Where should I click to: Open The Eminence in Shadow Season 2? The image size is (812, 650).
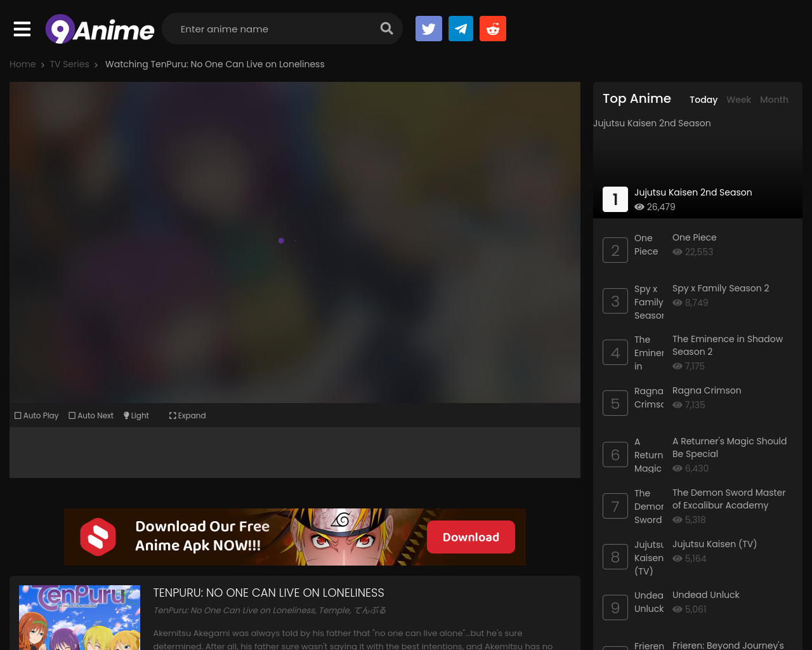coord(728,345)
